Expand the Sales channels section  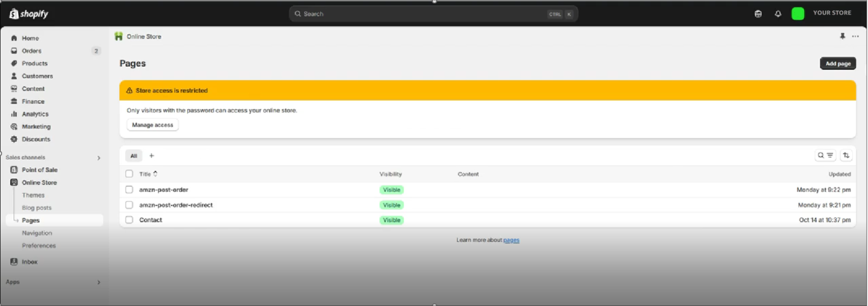pyautogui.click(x=99, y=158)
